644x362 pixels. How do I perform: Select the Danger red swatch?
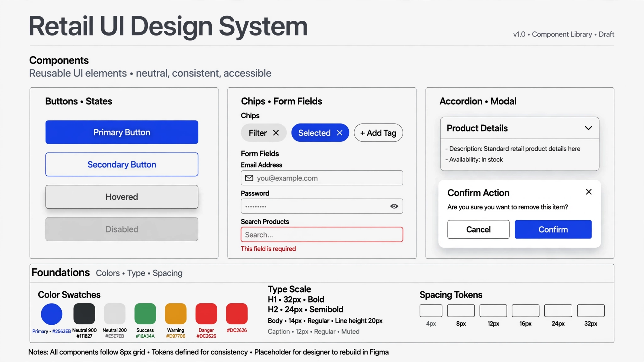[x=206, y=314]
